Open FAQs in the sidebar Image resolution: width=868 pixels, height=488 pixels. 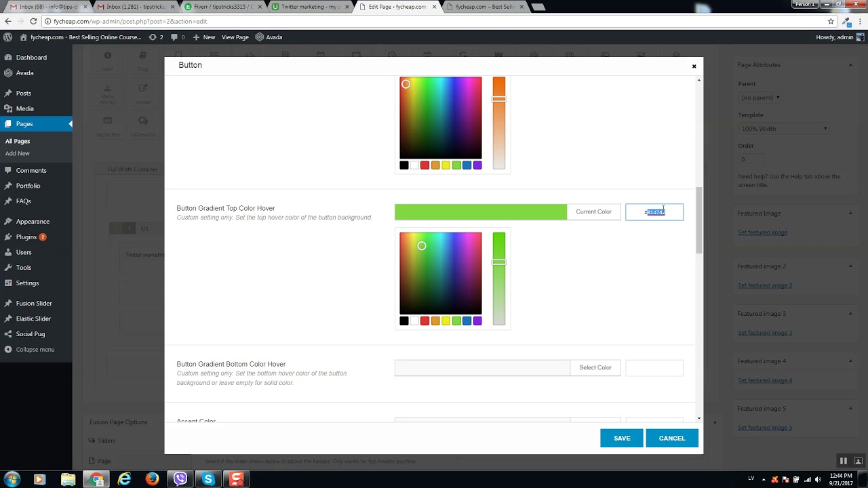coord(23,201)
